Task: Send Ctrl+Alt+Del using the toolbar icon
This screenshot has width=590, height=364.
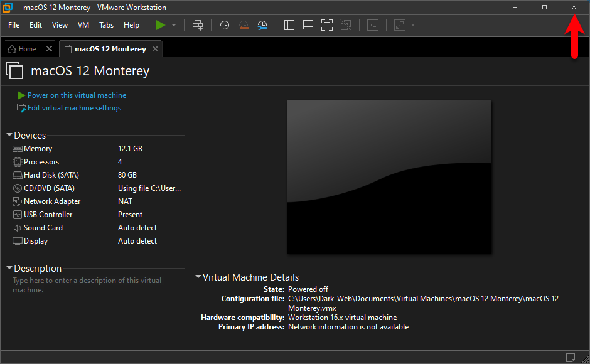Action: 198,25
